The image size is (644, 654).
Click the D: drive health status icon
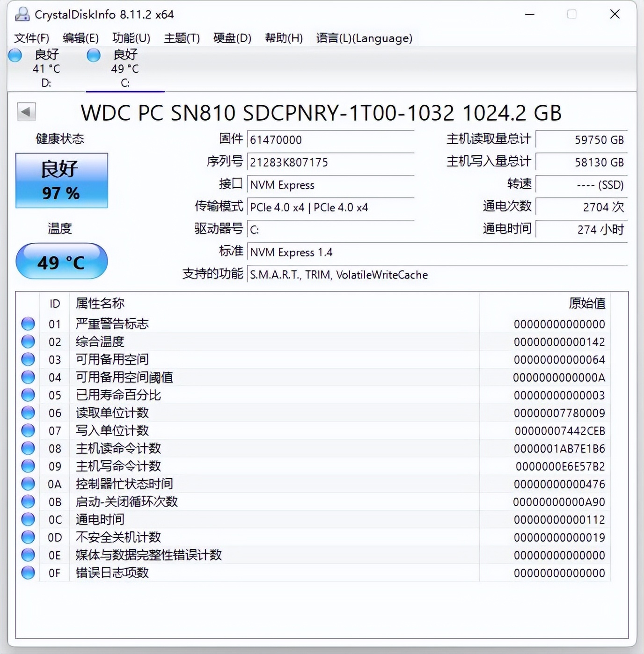click(15, 55)
